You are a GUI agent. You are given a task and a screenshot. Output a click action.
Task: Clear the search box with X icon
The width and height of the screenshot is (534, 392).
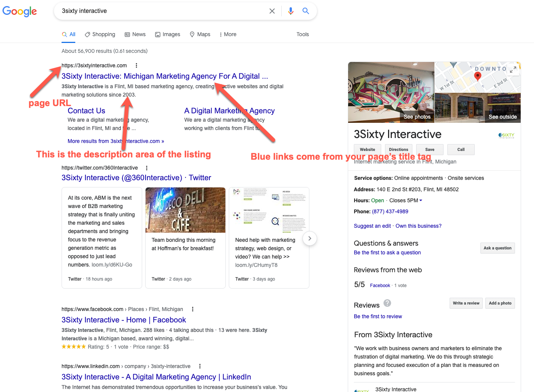click(x=272, y=11)
